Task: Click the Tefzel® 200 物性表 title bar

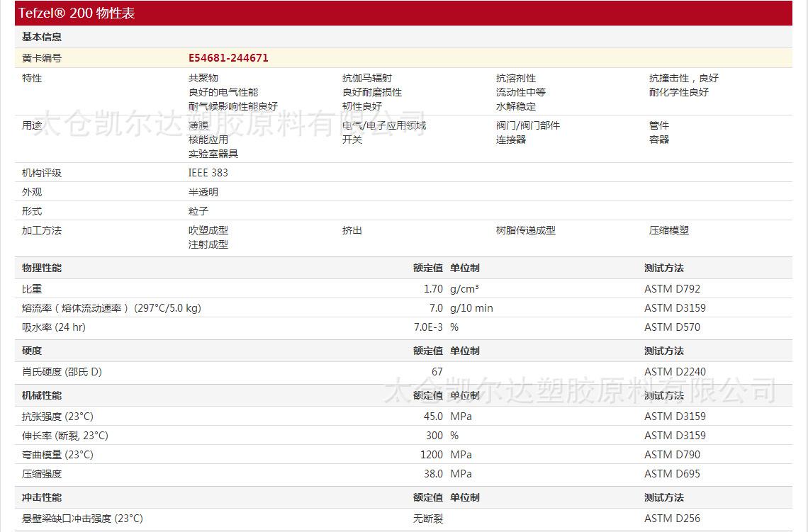Action: (x=77, y=13)
